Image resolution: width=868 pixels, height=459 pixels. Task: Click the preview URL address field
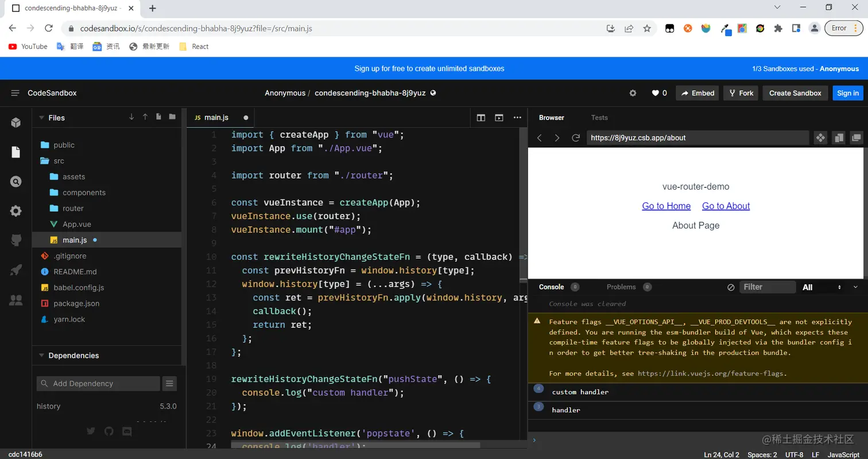coord(697,138)
